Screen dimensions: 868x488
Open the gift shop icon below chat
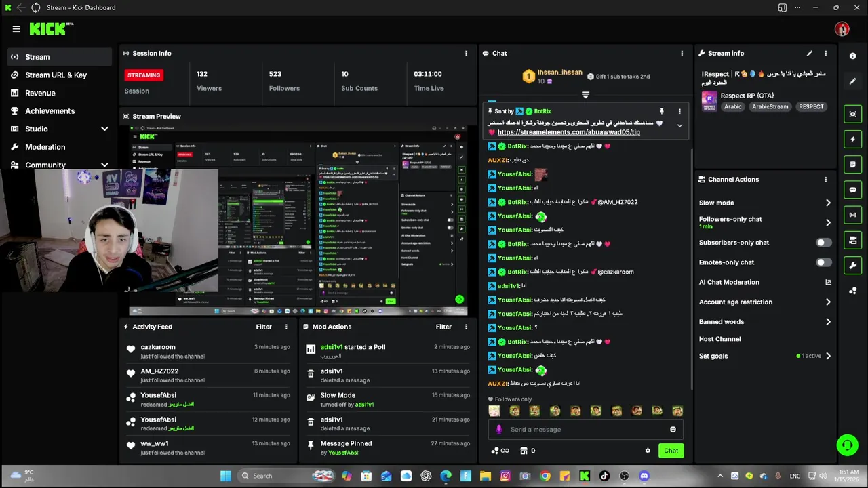[524, 451]
